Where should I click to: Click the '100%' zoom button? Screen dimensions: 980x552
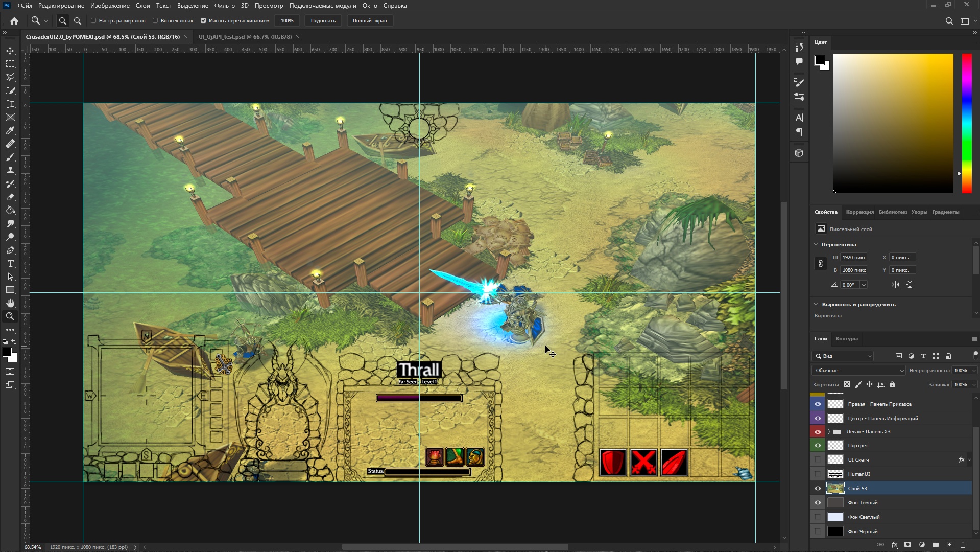[x=287, y=21]
